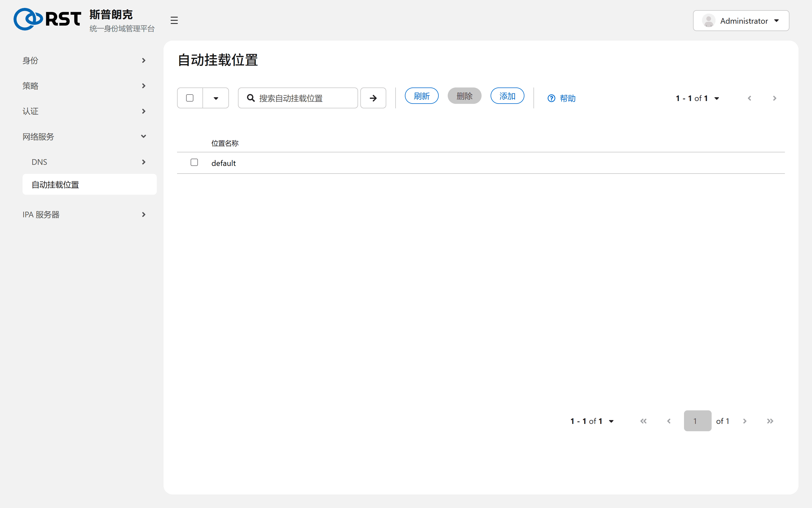Open the Administrator user dropdown
Viewport: 812px width, 508px height.
point(741,21)
